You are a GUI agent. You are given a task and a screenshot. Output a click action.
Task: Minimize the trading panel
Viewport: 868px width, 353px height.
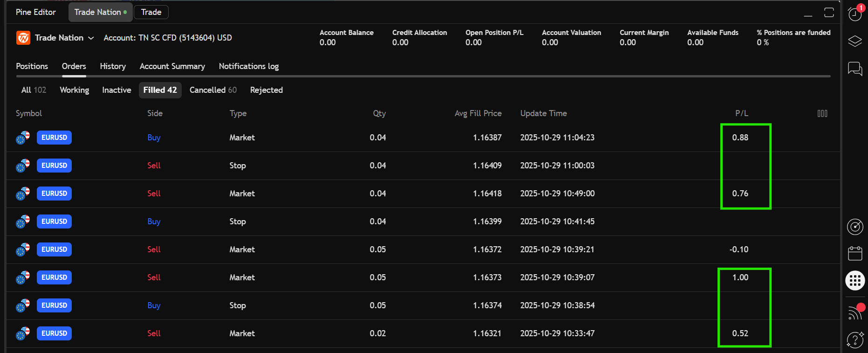pos(808,13)
